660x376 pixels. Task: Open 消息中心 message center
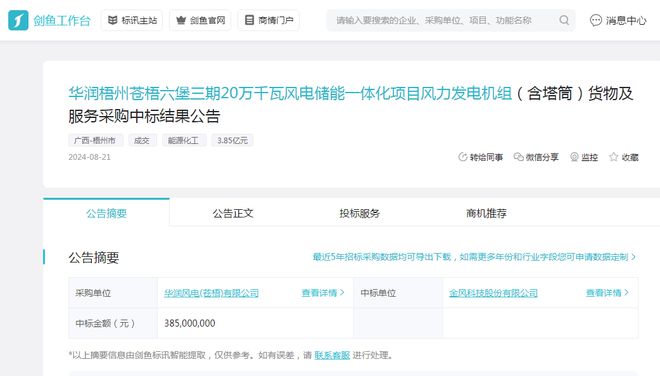[617, 20]
